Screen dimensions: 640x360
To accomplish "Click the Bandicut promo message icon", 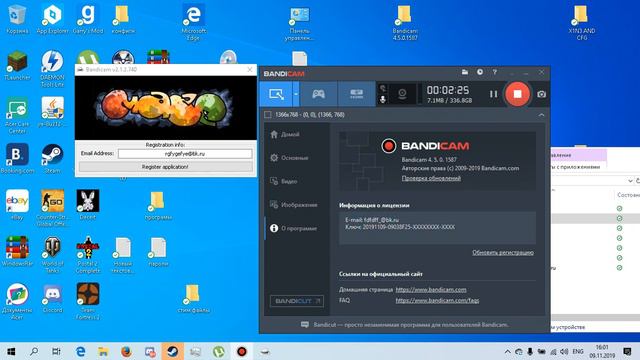I will click(305, 325).
